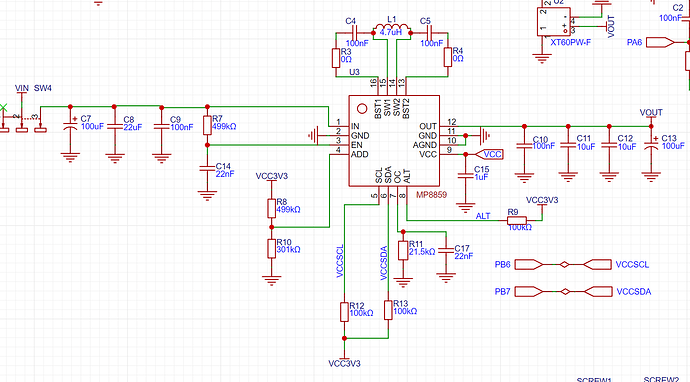Select the VOUT power flag above C13
The width and height of the screenshot is (690, 382).
651,114
